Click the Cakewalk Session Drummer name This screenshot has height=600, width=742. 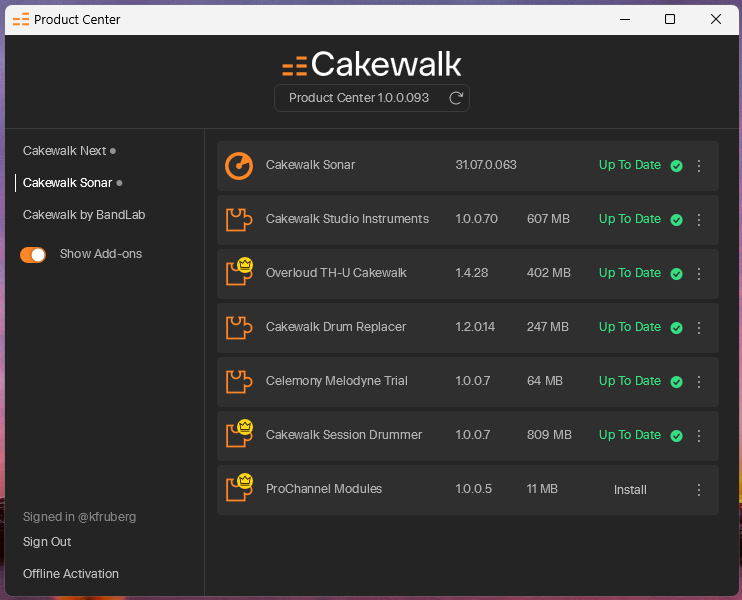[344, 434]
